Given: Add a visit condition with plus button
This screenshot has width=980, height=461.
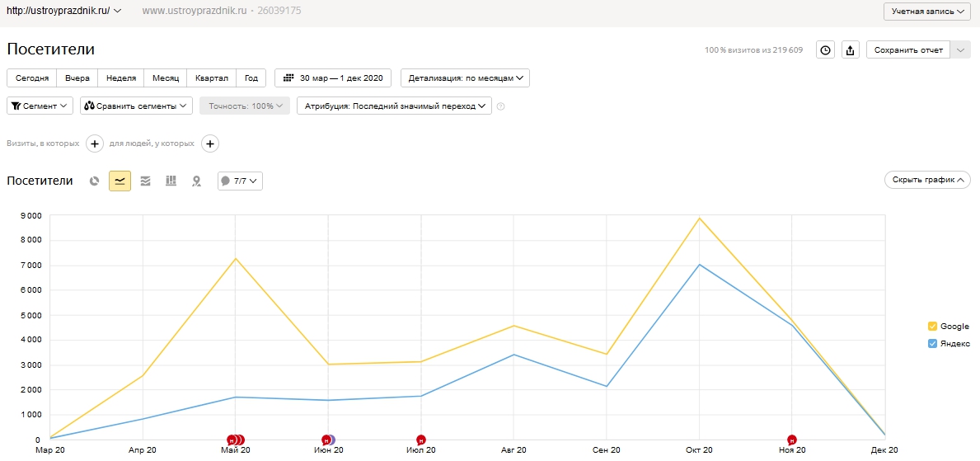Looking at the screenshot, I should pyautogui.click(x=95, y=143).
